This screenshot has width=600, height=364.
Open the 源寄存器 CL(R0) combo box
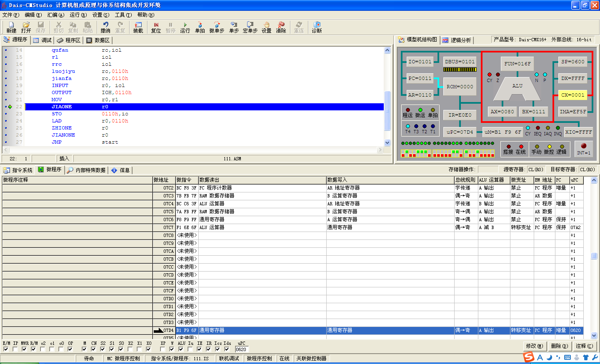(x=536, y=170)
